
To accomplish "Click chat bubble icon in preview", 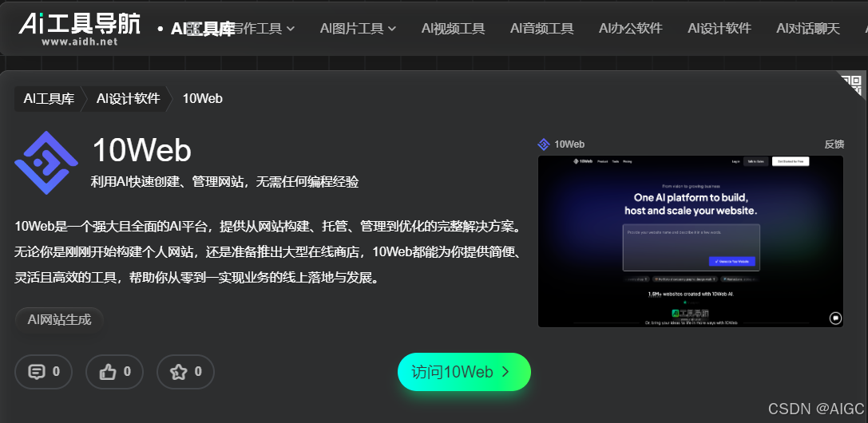I will pos(835,318).
